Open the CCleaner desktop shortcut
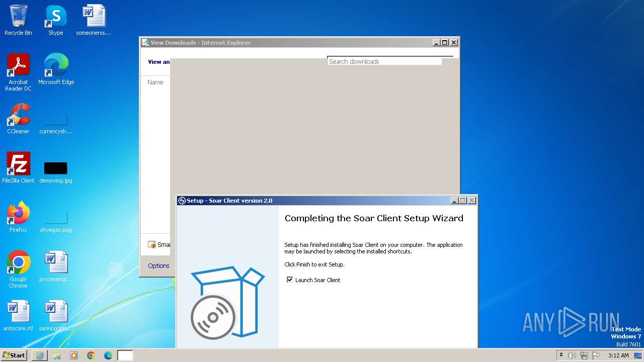This screenshot has width=644, height=362. click(x=18, y=119)
